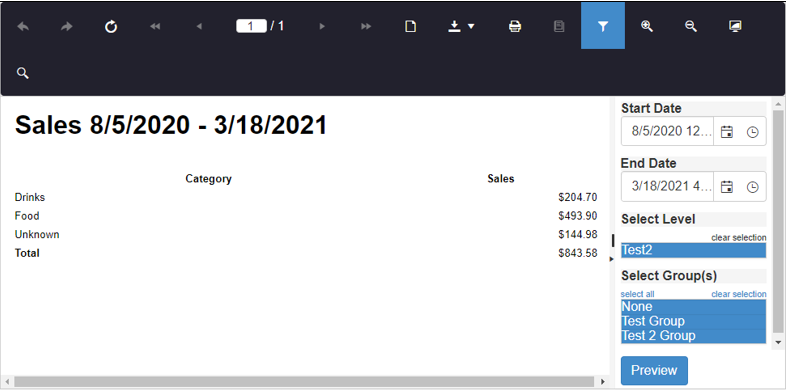This screenshot has width=786, height=390.
Task: Open the search in report icon
Action: (x=23, y=73)
